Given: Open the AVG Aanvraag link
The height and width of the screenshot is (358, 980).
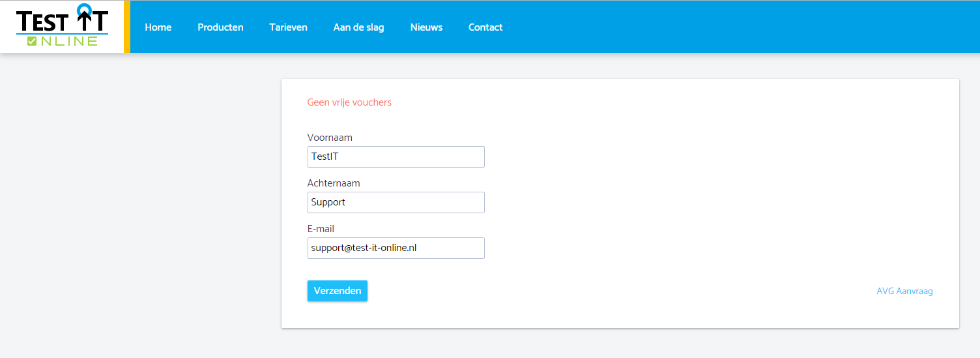Looking at the screenshot, I should (904, 291).
